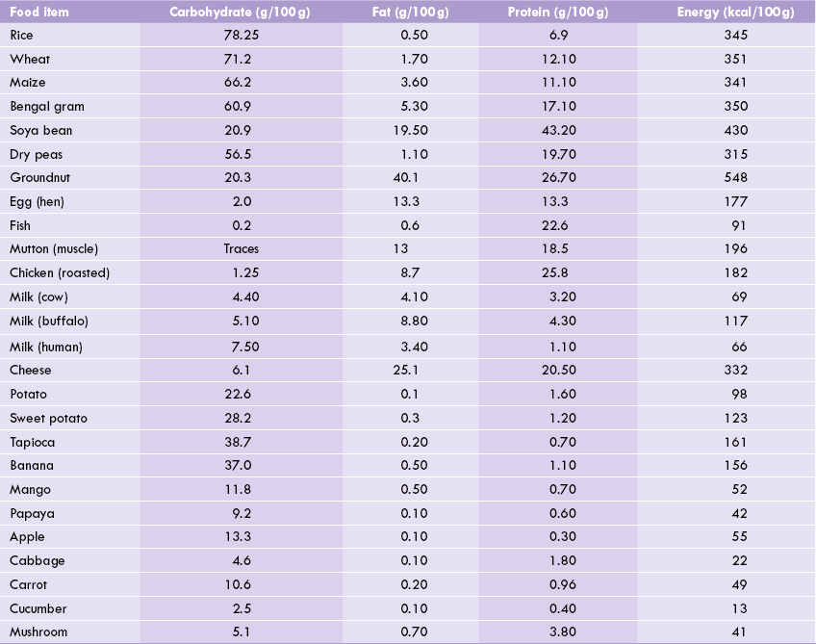This screenshot has height=644, width=816.
Task: Click the Carbohydrate (g/100 g) column header
Action: 240,12
